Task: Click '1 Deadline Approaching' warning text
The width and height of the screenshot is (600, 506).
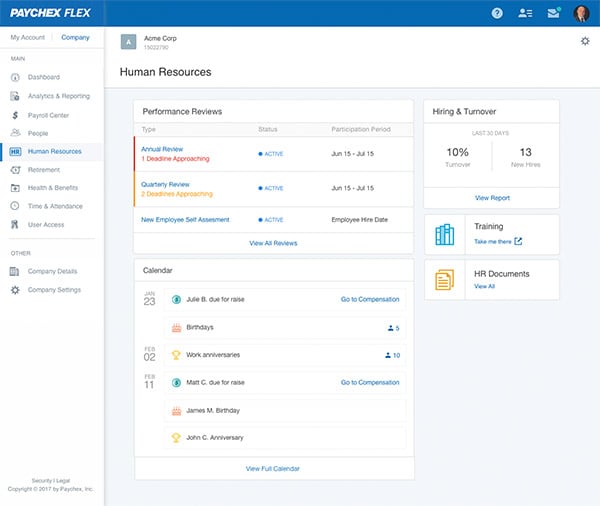Action: click(x=175, y=158)
